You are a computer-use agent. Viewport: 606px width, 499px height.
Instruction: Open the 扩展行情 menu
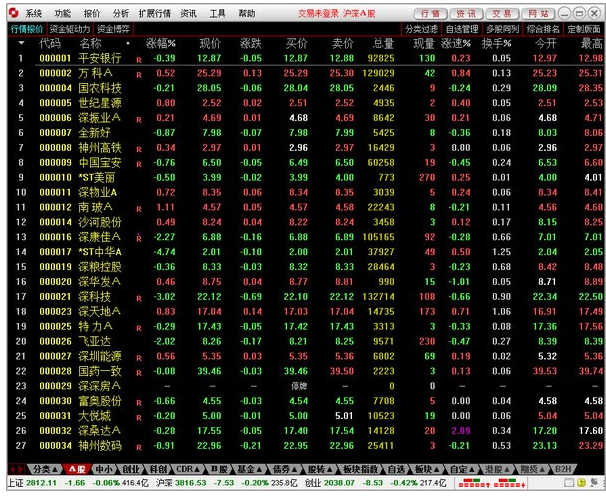tap(155, 14)
